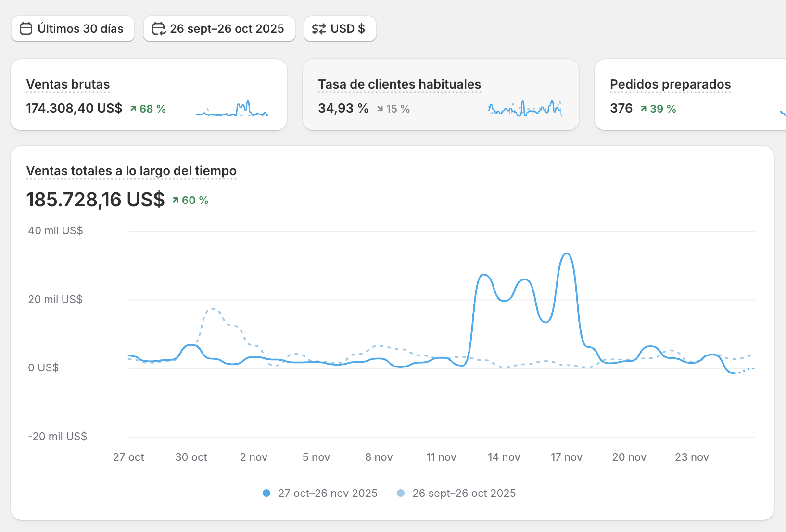Open the Últimos 30 días date filter
The height and width of the screenshot is (532, 786).
click(73, 29)
